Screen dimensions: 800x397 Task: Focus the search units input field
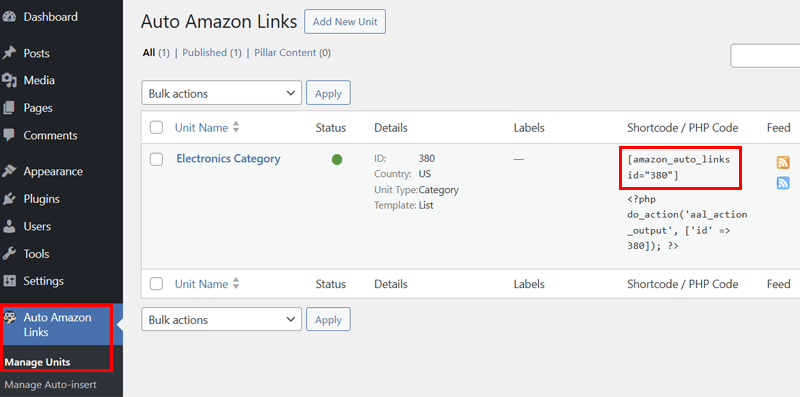coord(765,56)
